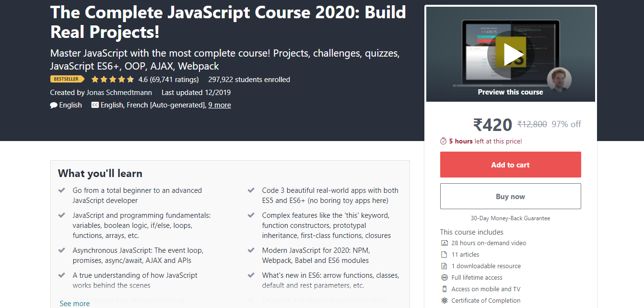Expand the learning list with See more
Screen dimensions: 644x308
point(74,303)
